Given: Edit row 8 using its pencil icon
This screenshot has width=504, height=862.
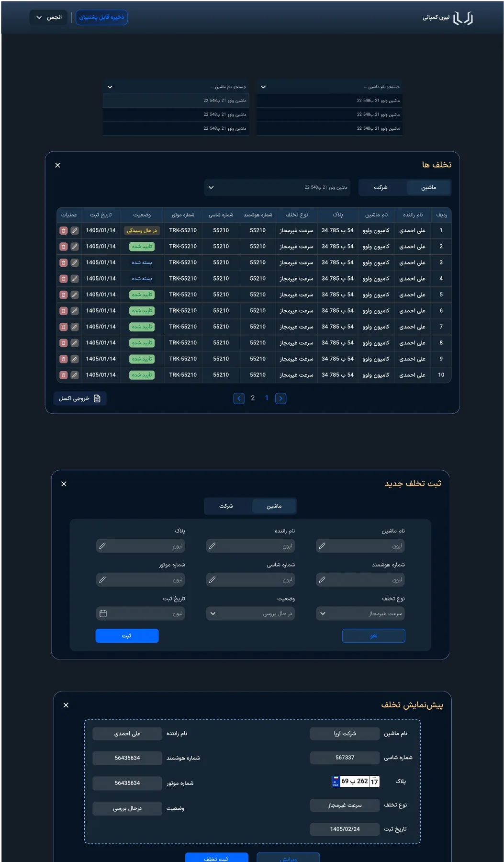Looking at the screenshot, I should coord(75,343).
